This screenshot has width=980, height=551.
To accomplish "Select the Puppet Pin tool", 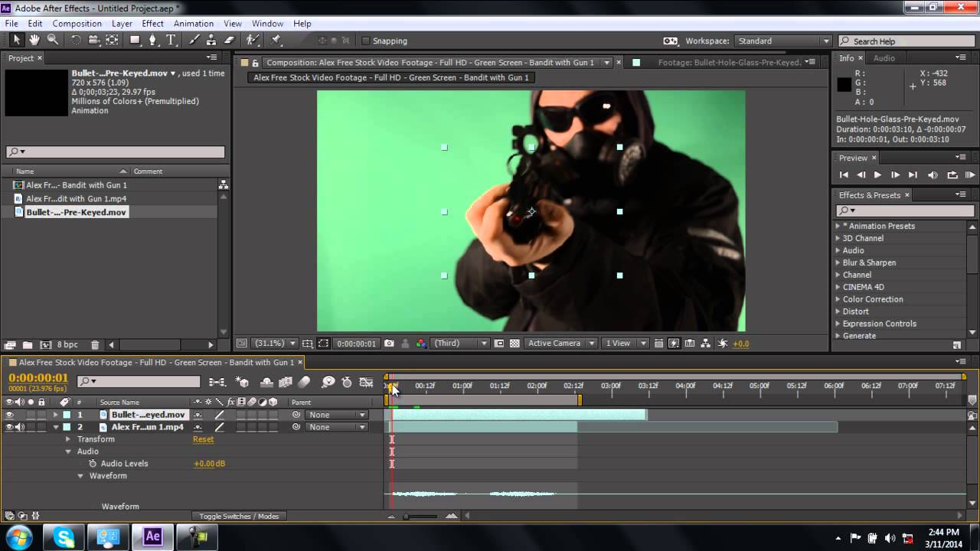I will (276, 40).
